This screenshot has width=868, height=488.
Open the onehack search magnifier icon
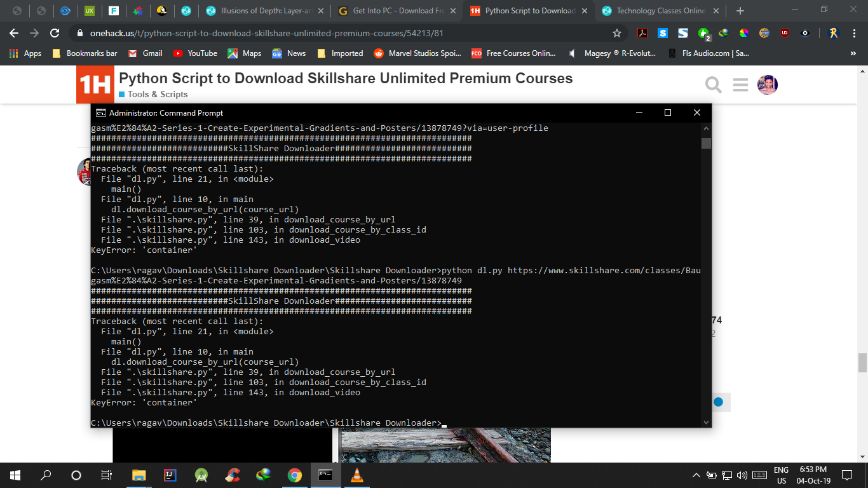coord(714,85)
